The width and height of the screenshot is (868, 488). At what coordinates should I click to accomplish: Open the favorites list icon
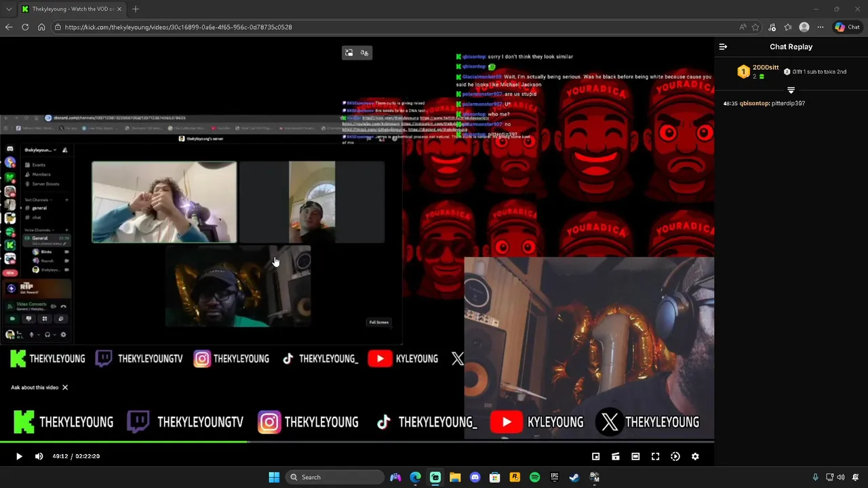(x=788, y=27)
